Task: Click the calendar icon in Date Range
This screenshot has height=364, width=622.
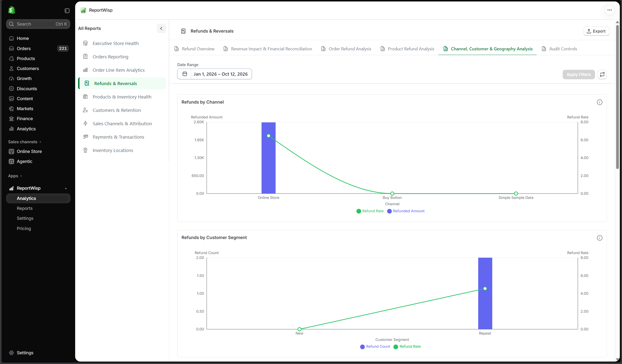Action: coord(185,74)
